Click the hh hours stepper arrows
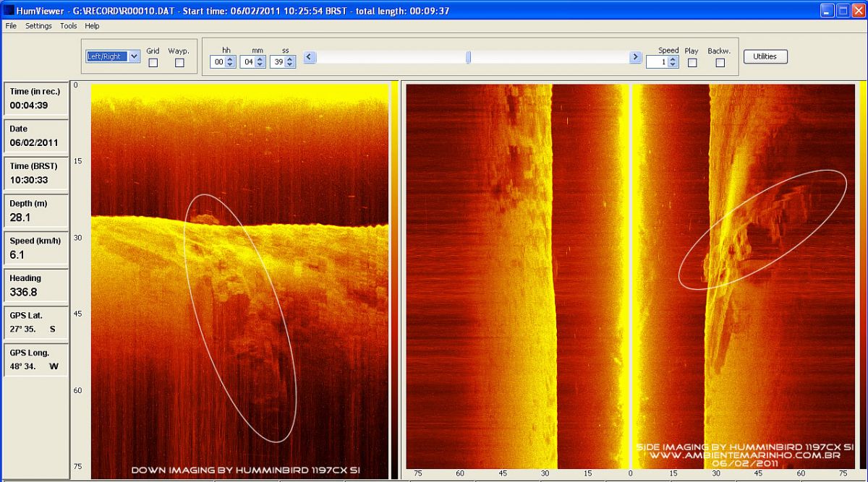Viewport: 868px width, 482px height. point(230,62)
